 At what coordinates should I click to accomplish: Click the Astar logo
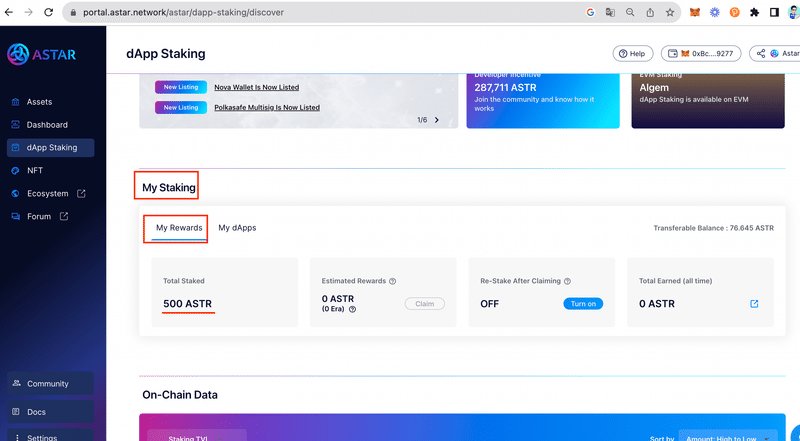pyautogui.click(x=42, y=54)
